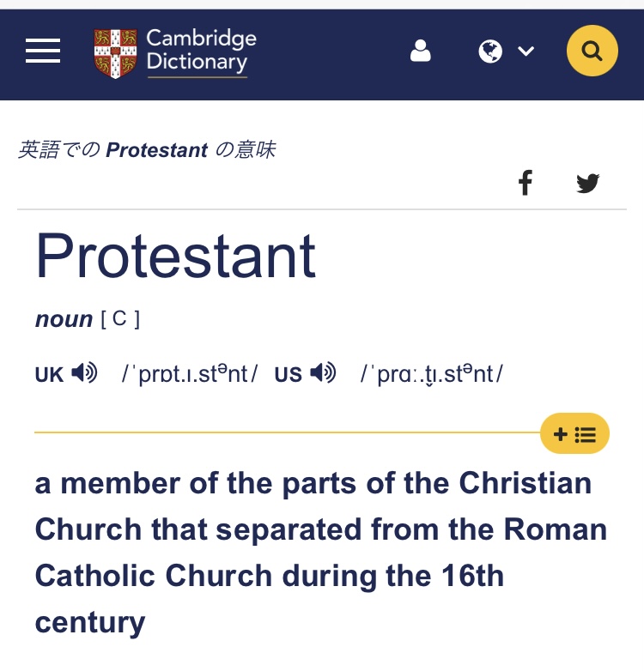Click the globe language icon
Image resolution: width=644 pixels, height=671 pixels.
(x=490, y=51)
